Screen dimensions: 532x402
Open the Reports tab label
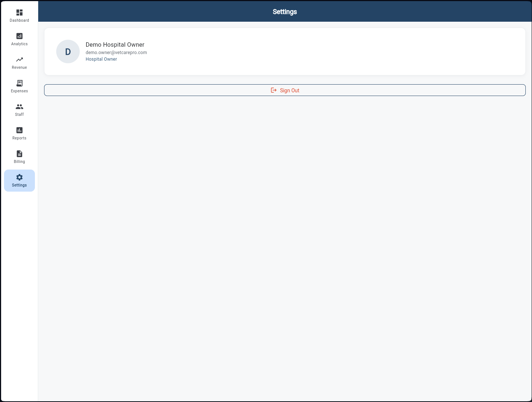tap(19, 138)
